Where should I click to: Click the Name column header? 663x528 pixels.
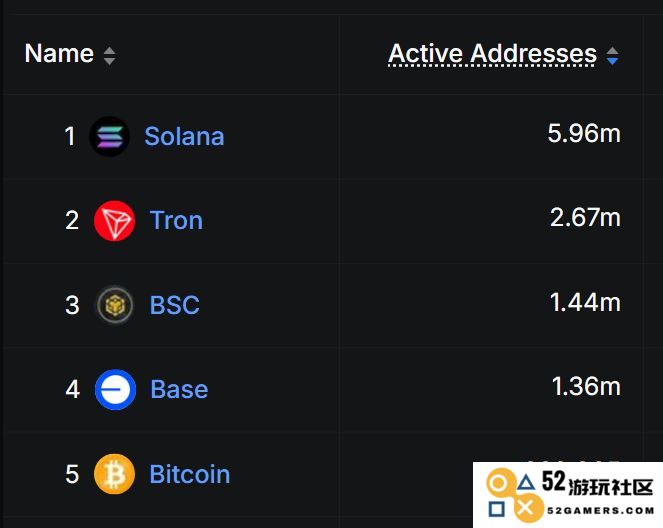(x=59, y=54)
